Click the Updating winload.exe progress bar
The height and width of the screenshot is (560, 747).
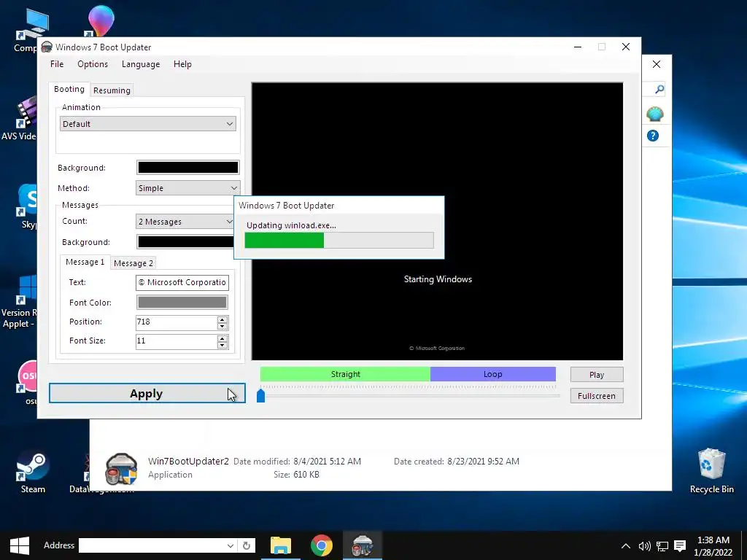pyautogui.click(x=338, y=241)
